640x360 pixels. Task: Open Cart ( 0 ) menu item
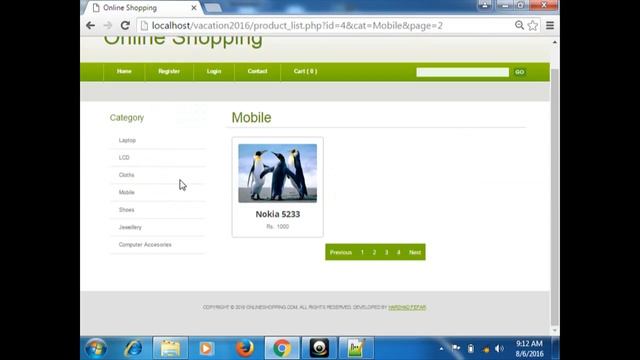pyautogui.click(x=305, y=71)
